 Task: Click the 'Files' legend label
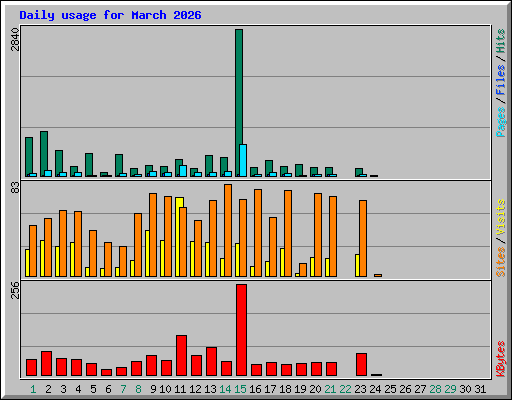pos(500,80)
